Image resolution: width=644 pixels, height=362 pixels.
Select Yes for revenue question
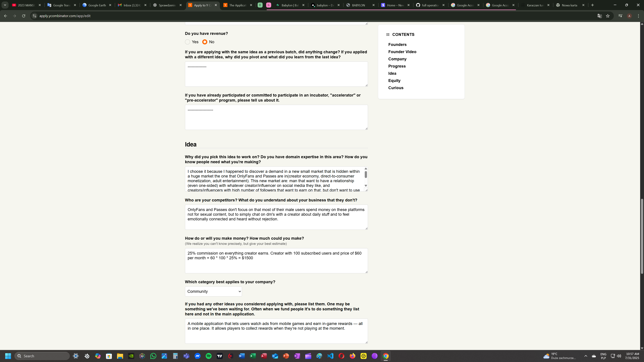tap(187, 42)
